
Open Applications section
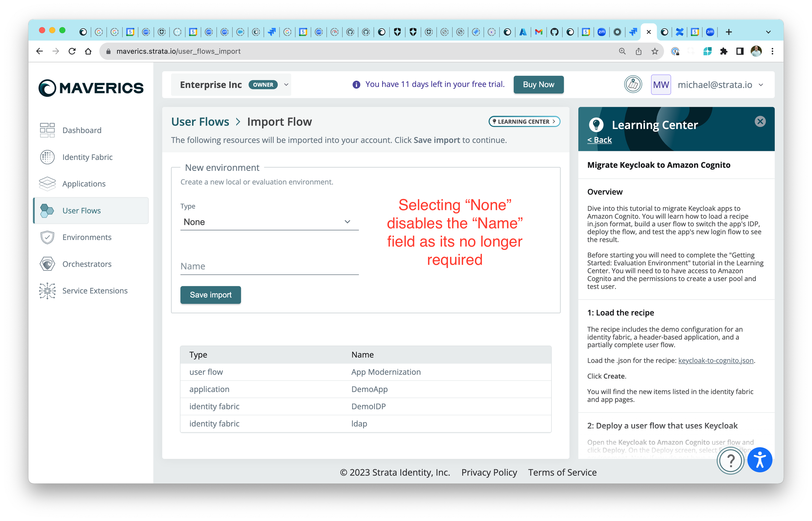click(84, 184)
